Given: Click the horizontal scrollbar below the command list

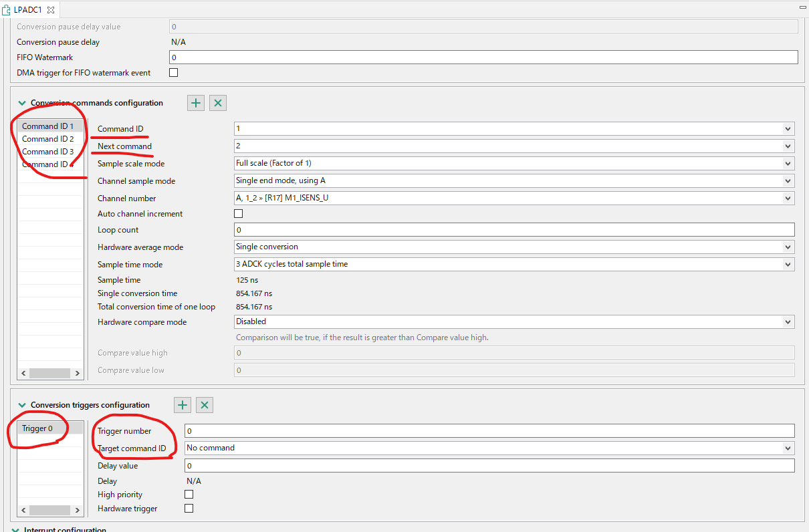Looking at the screenshot, I should click(x=50, y=373).
